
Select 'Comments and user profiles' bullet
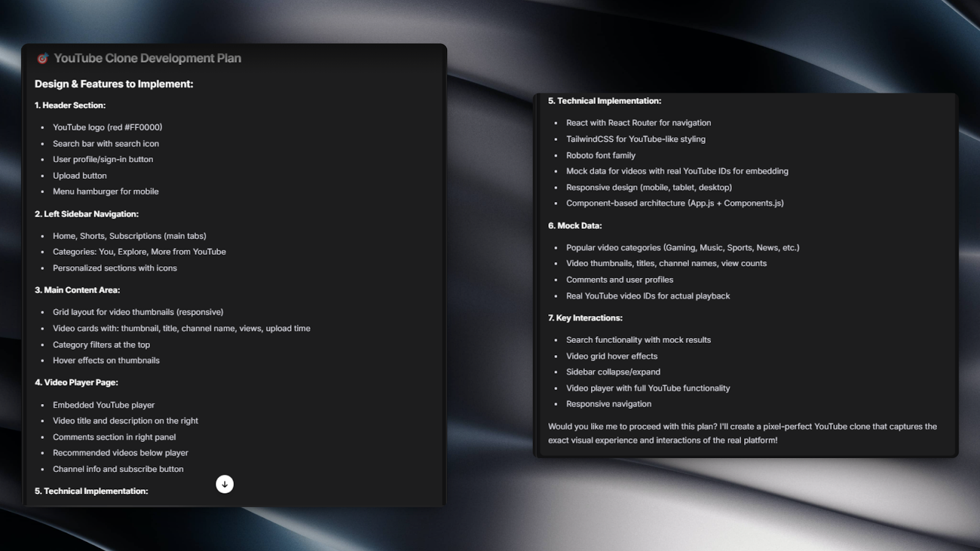620,280
